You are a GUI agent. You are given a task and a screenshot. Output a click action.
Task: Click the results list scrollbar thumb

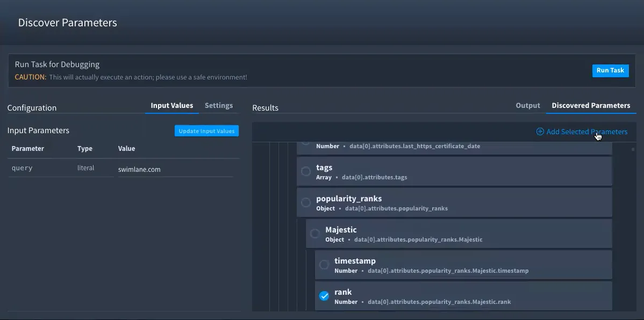(633, 149)
